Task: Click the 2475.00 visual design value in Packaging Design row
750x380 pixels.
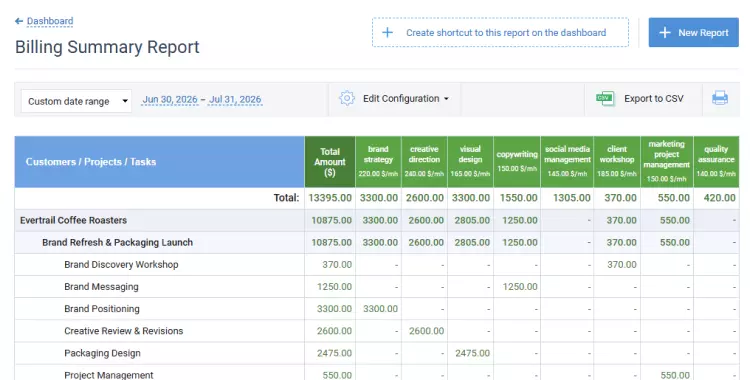Action: coord(472,353)
